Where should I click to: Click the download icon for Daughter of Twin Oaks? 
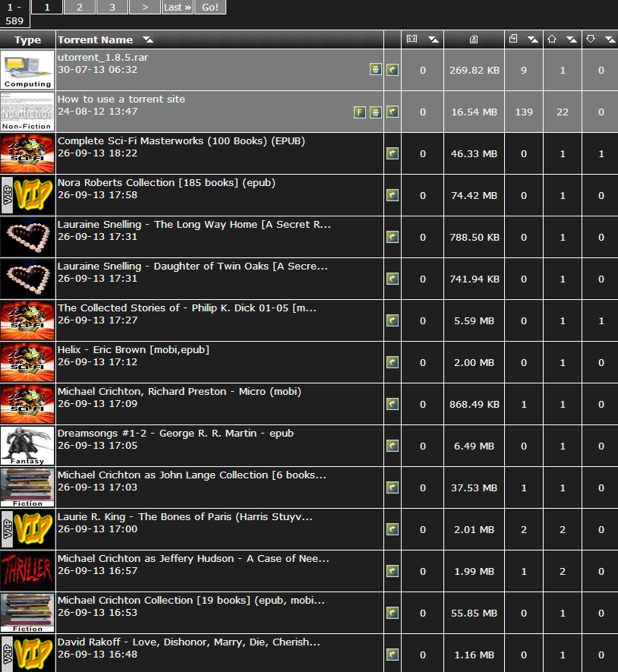[x=393, y=279]
